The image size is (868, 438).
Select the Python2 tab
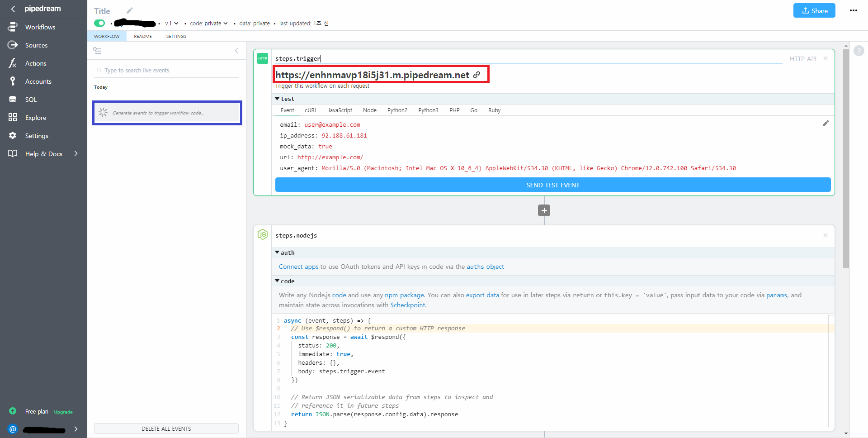397,110
